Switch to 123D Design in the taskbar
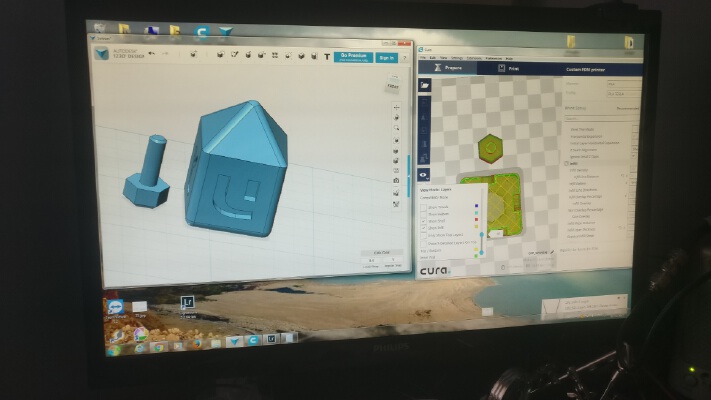The image size is (711, 400). pos(234,341)
